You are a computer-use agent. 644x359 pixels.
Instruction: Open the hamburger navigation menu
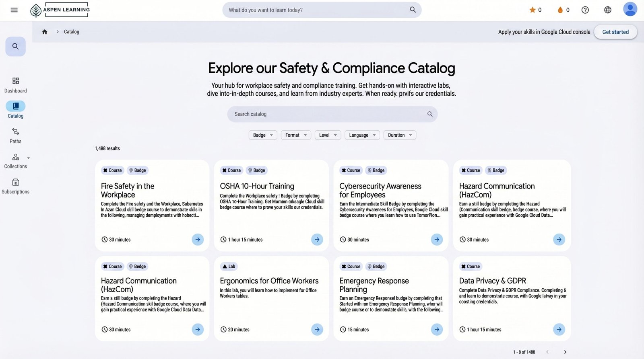pyautogui.click(x=14, y=10)
